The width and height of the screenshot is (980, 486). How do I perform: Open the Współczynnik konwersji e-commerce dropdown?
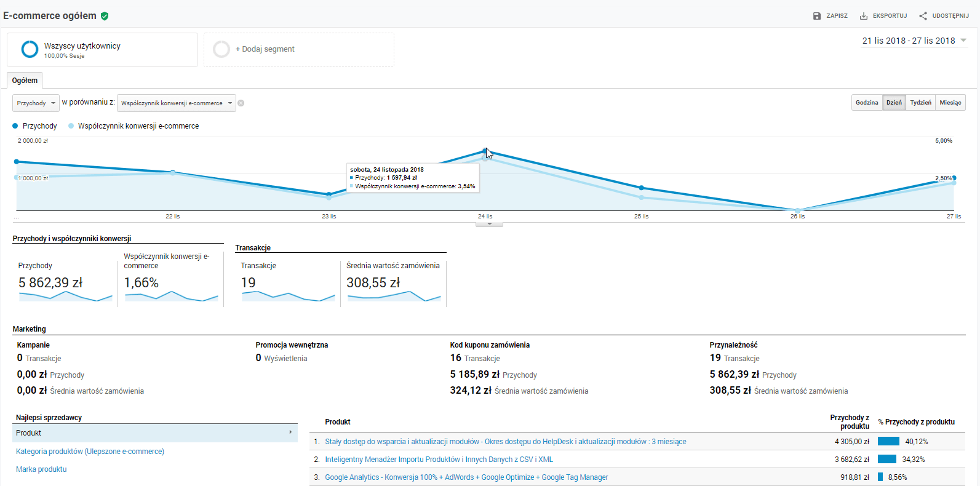point(176,103)
